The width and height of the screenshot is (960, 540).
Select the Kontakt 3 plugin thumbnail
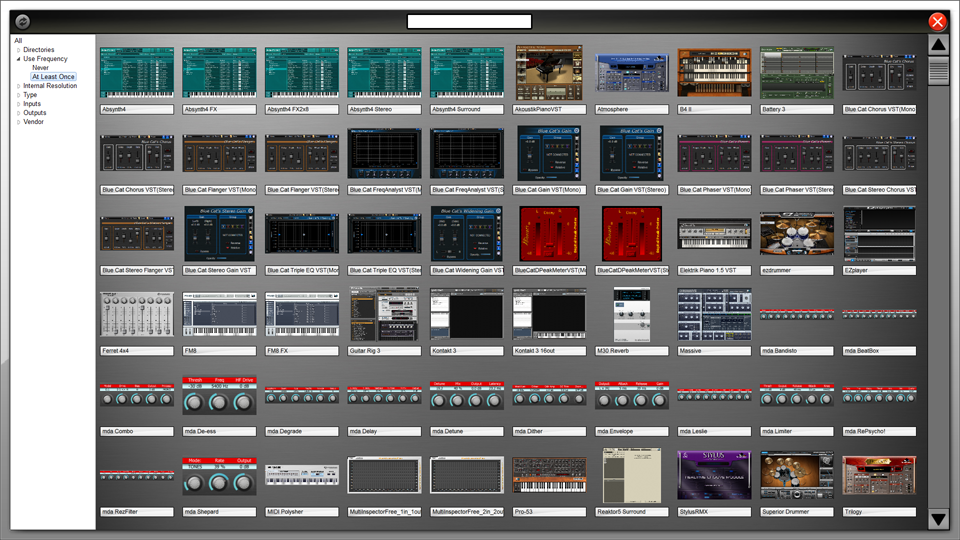coord(467,314)
